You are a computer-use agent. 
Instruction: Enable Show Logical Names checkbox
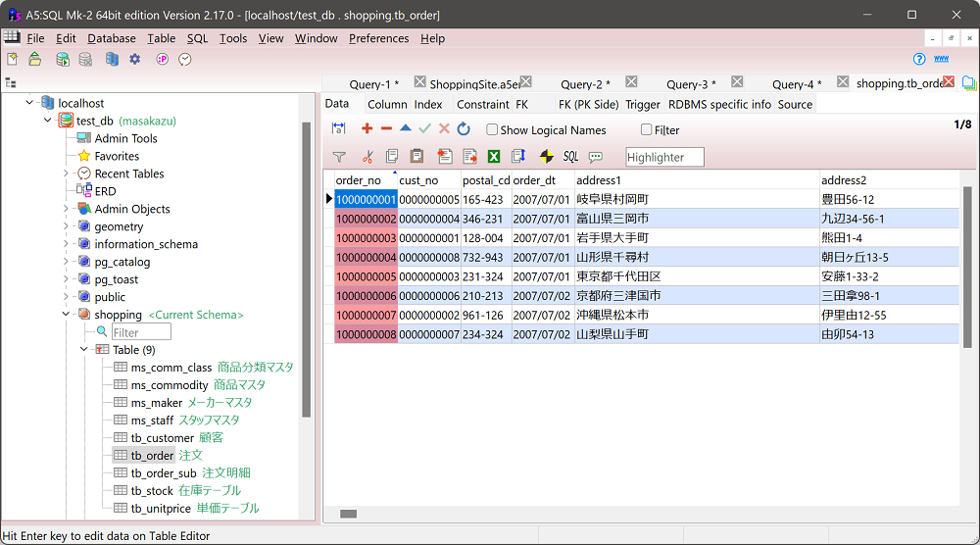[x=493, y=129]
